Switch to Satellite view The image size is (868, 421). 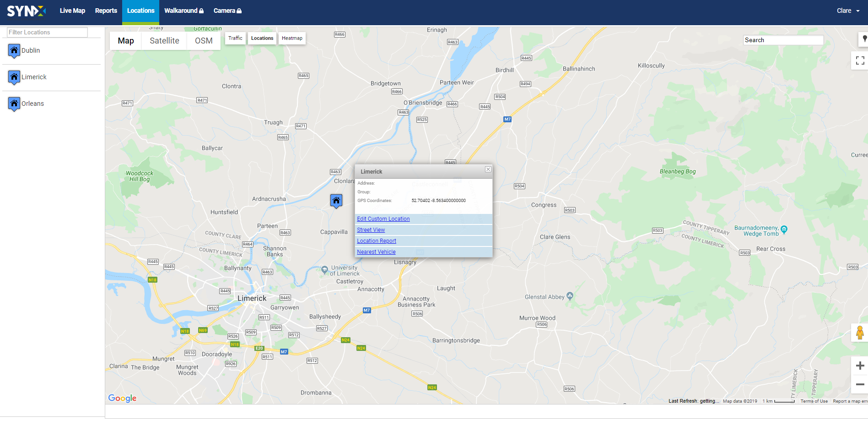coord(164,41)
